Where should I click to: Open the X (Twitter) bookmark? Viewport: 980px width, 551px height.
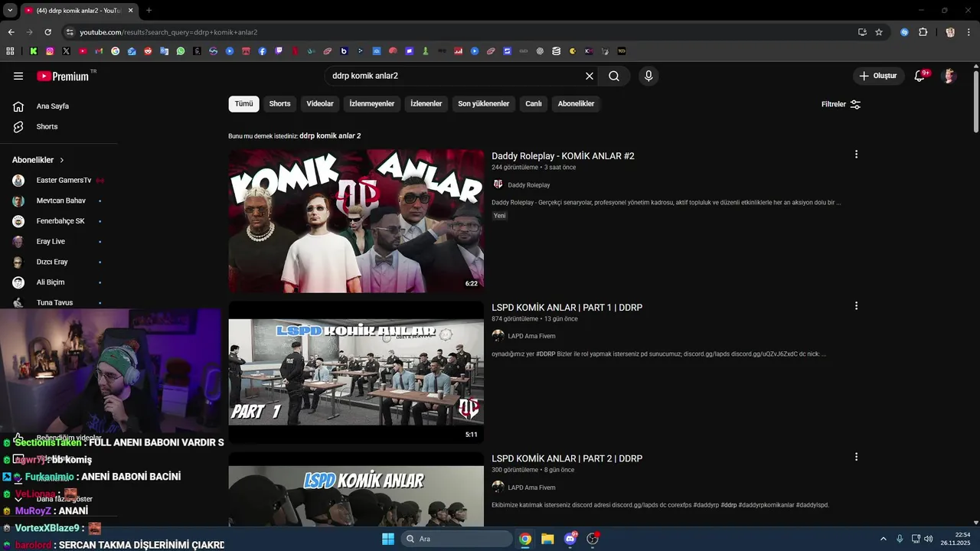tap(67, 51)
